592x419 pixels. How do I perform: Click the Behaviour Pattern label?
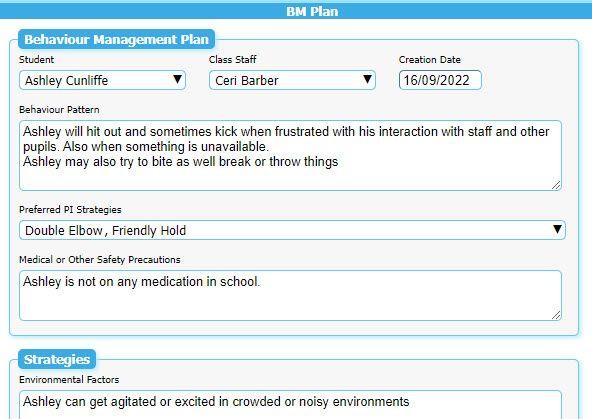[x=59, y=110]
